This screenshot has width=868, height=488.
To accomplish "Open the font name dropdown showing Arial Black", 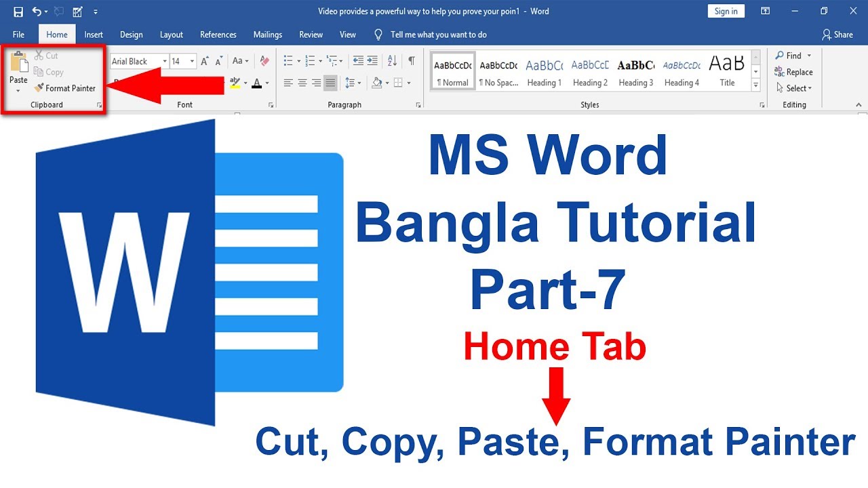I will (165, 61).
